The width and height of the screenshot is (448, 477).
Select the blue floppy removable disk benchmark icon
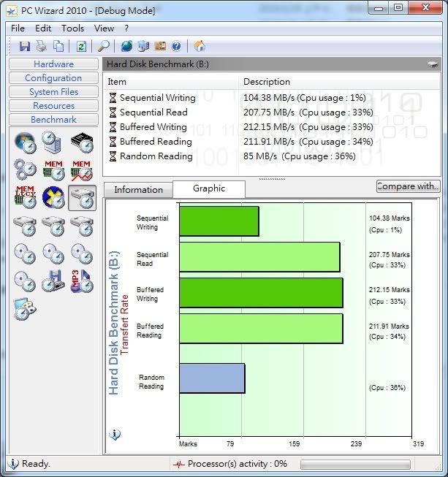click(53, 281)
